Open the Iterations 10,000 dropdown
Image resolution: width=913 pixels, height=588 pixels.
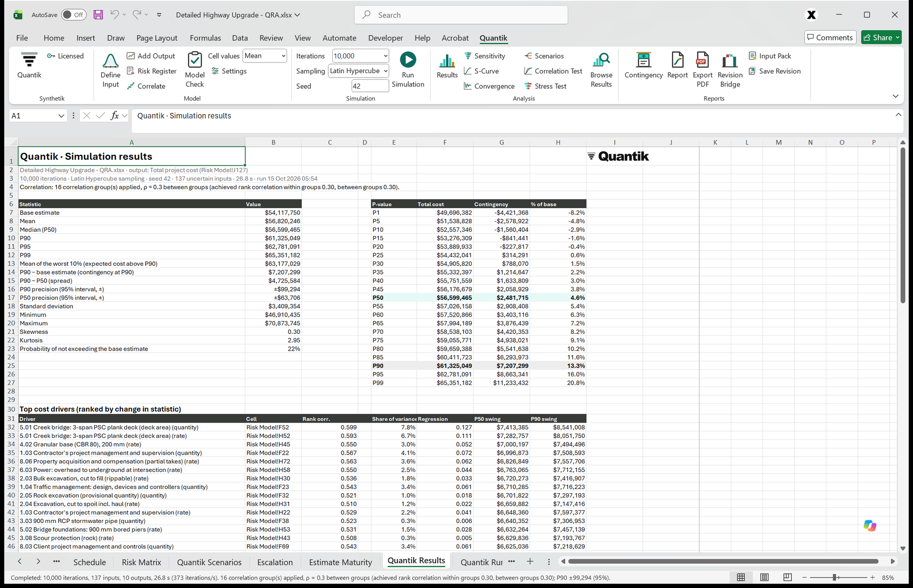click(360, 56)
